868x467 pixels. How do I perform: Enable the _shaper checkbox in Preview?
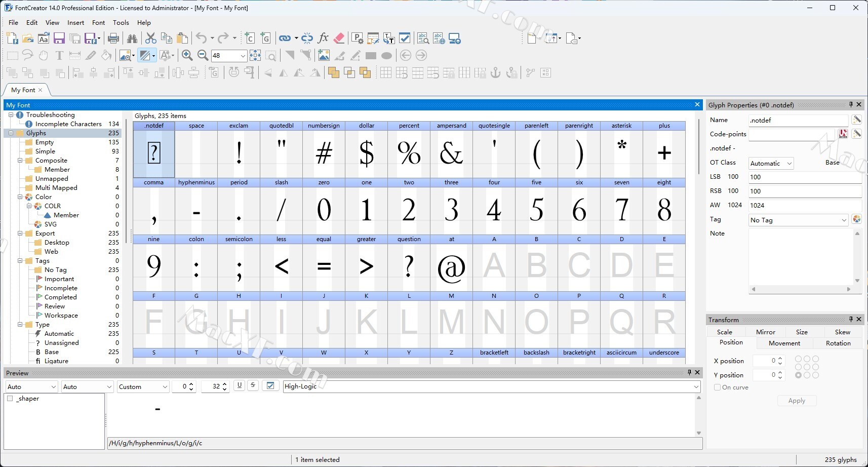pos(10,399)
